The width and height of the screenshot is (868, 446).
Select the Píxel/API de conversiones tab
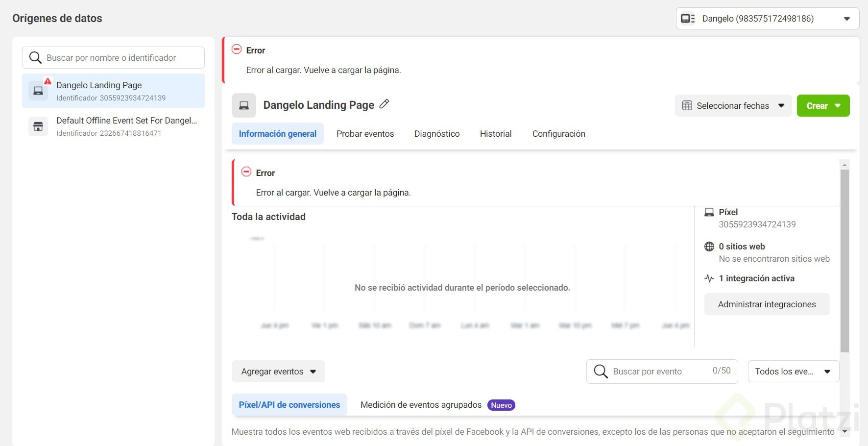289,405
